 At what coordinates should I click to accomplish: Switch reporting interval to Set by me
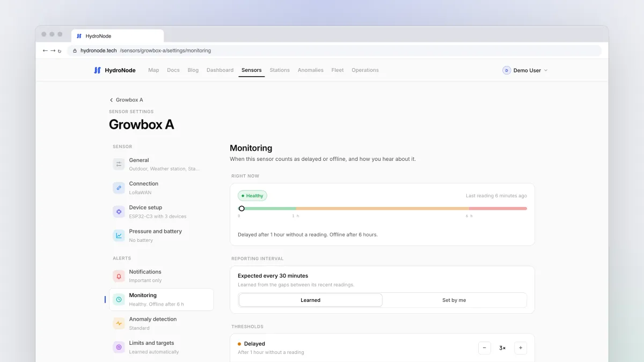click(454, 300)
